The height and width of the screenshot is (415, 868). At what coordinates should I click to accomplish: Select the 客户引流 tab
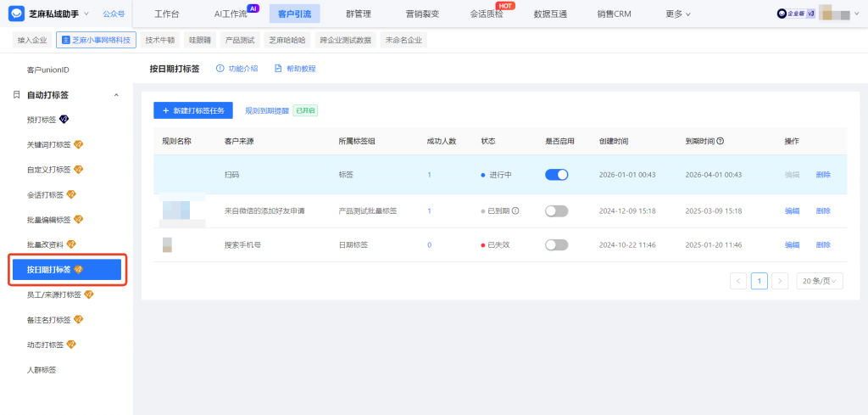(294, 14)
